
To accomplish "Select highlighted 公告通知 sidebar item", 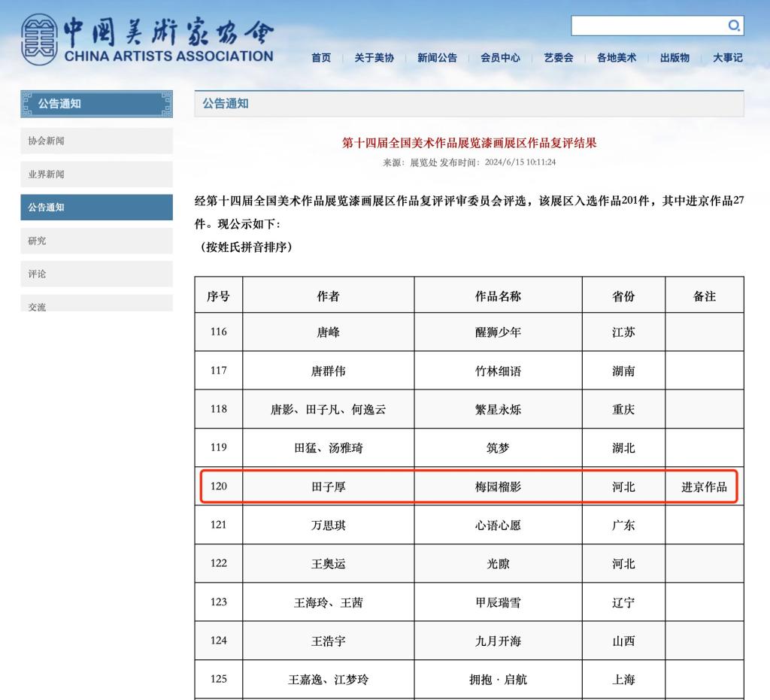I will pyautogui.click(x=96, y=208).
